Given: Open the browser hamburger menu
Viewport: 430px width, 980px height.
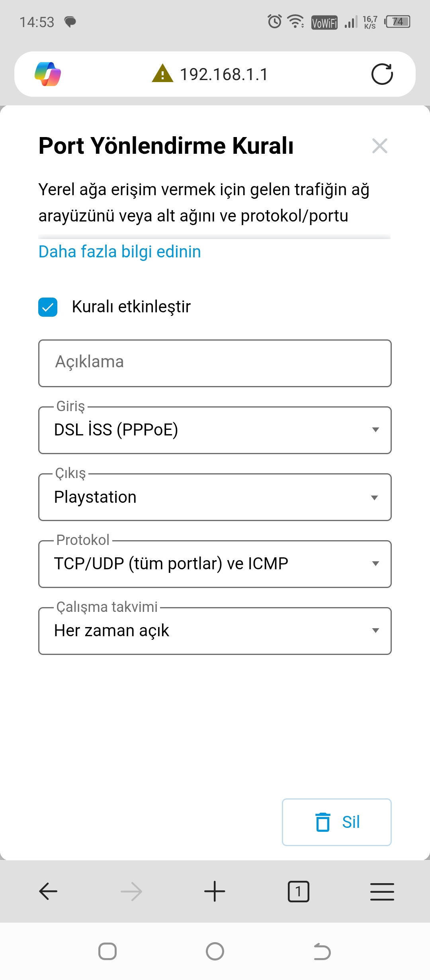Looking at the screenshot, I should tap(382, 891).
